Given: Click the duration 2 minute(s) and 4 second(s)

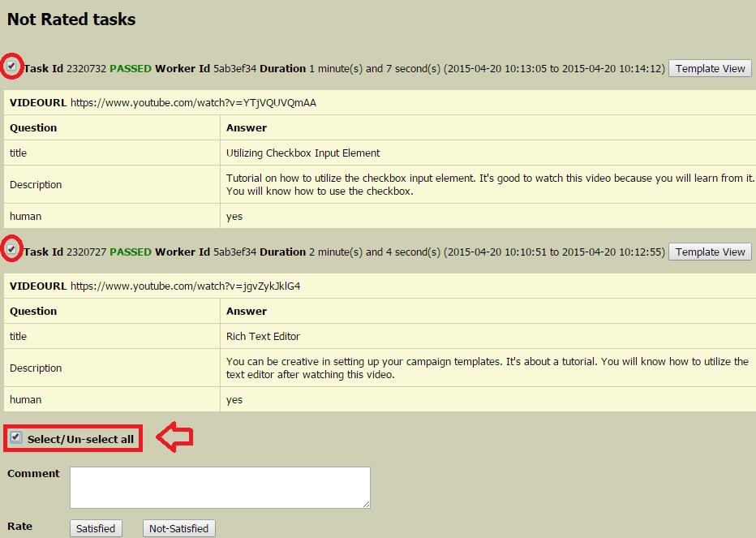Looking at the screenshot, I should click(x=375, y=252).
